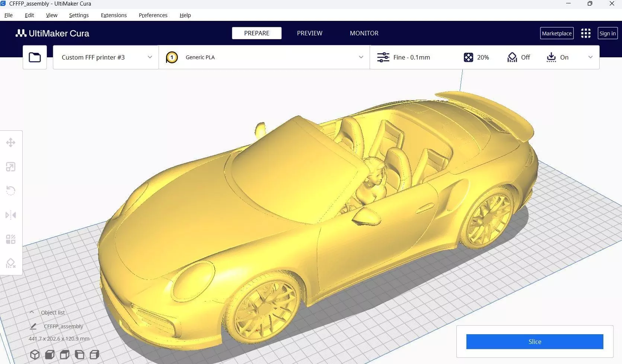
Task: Open the UltiMaker apps grid icon
Action: pyautogui.click(x=586, y=33)
